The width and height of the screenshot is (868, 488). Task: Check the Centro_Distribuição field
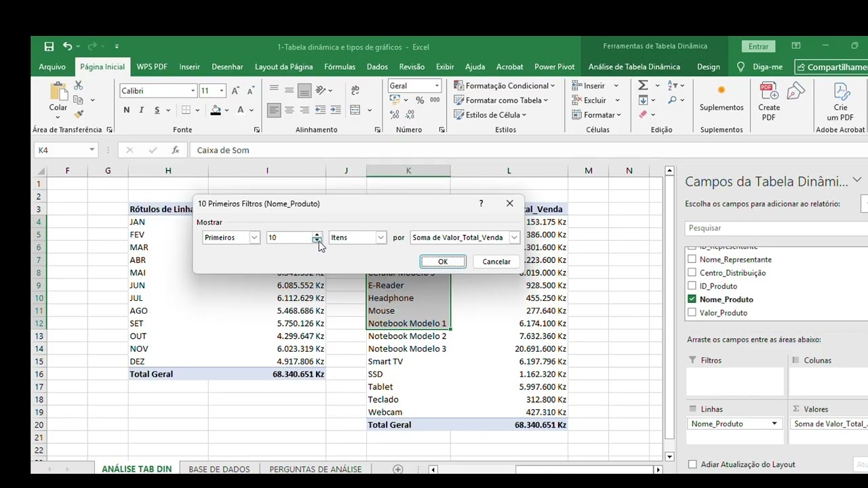pyautogui.click(x=692, y=272)
